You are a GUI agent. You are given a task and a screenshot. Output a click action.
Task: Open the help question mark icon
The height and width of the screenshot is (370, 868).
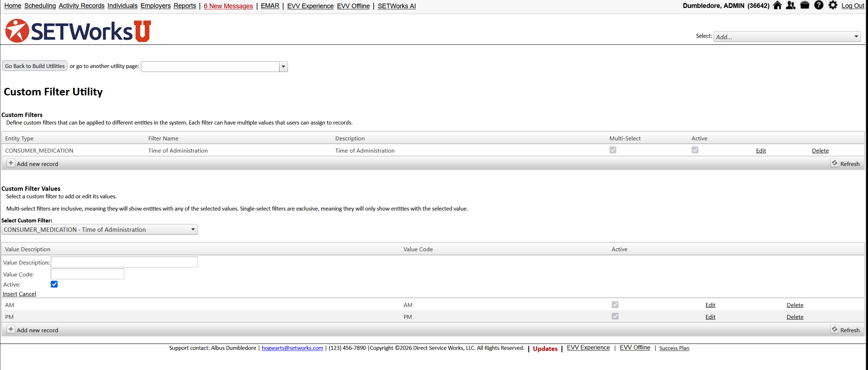(819, 5)
